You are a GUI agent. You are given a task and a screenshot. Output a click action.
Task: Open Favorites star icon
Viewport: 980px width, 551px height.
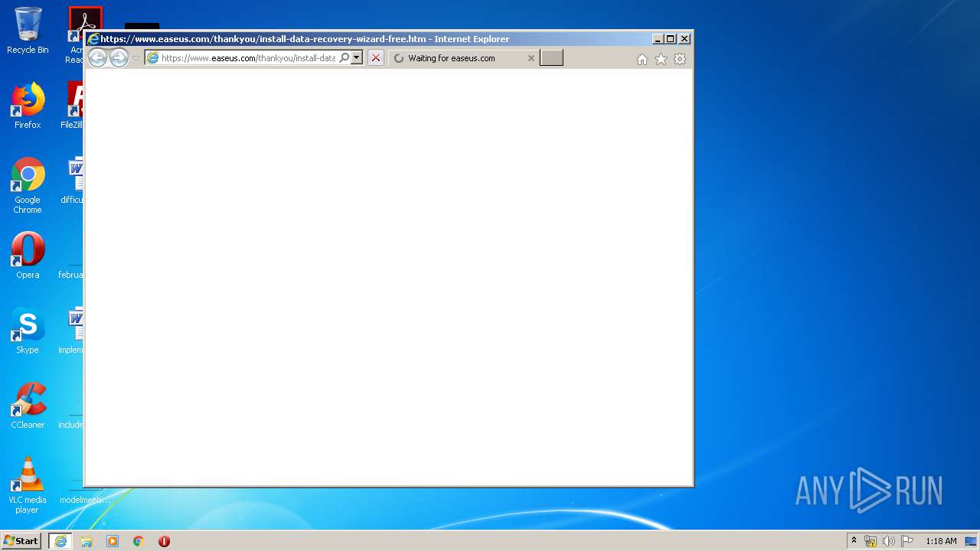pos(661,59)
